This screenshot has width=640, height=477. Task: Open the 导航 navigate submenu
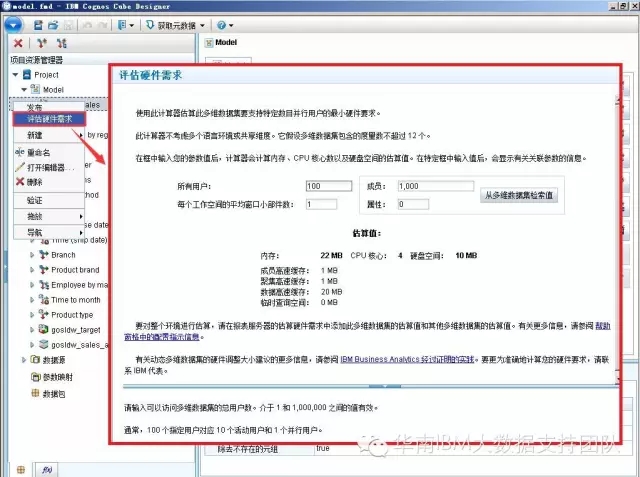coord(49,233)
